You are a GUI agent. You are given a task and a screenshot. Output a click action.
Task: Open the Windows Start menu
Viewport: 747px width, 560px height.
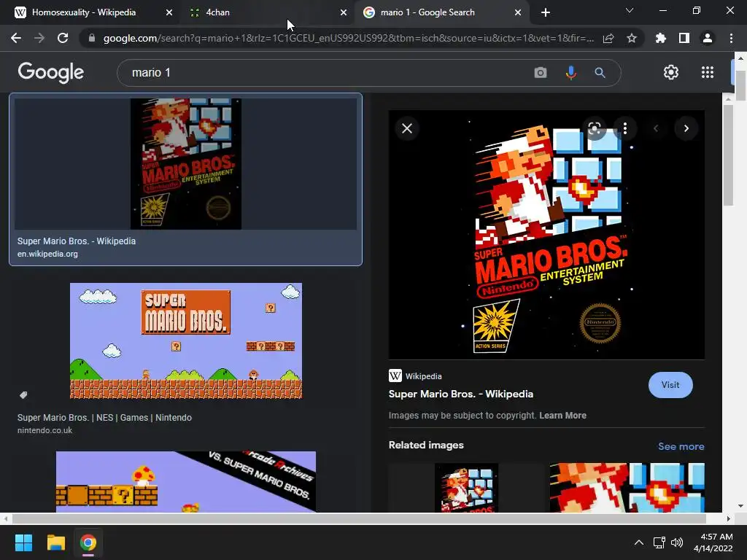[x=23, y=542]
